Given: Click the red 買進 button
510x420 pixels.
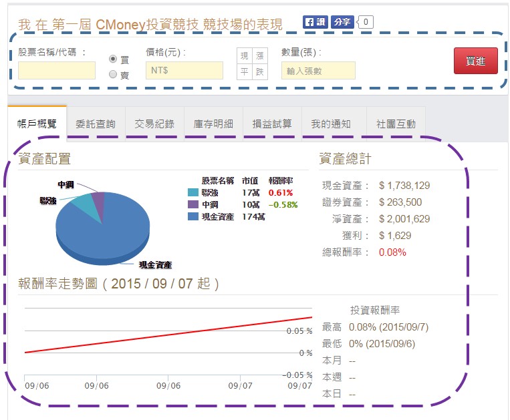Looking at the screenshot, I should (476, 61).
